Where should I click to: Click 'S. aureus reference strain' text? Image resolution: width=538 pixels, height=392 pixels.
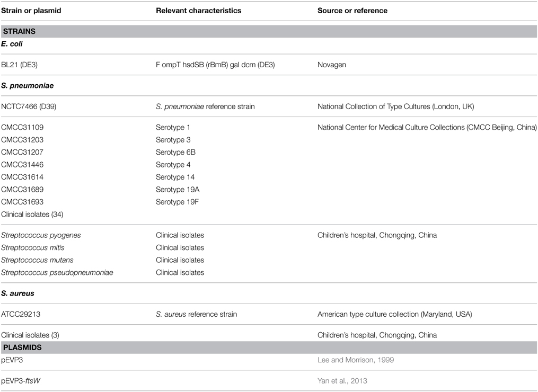tap(196, 314)
